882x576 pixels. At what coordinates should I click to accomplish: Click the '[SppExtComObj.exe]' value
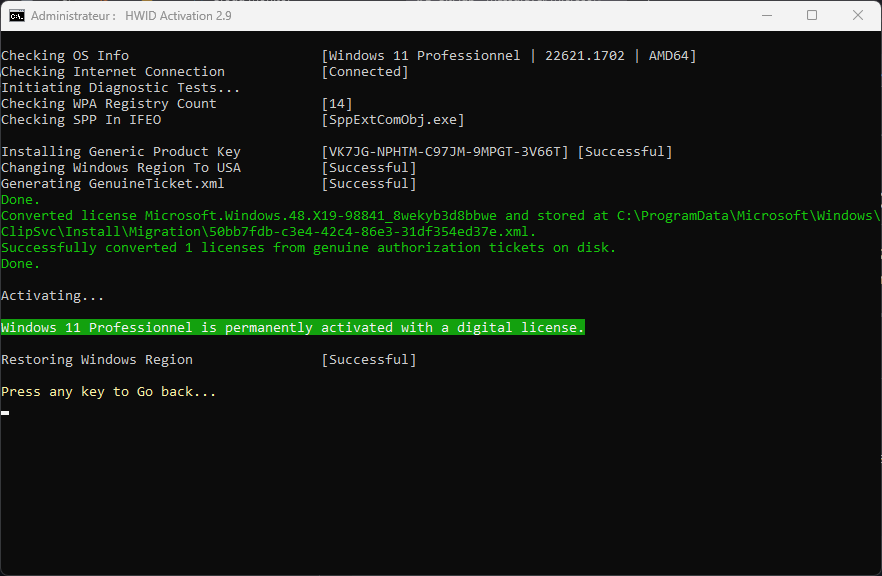[x=393, y=120]
